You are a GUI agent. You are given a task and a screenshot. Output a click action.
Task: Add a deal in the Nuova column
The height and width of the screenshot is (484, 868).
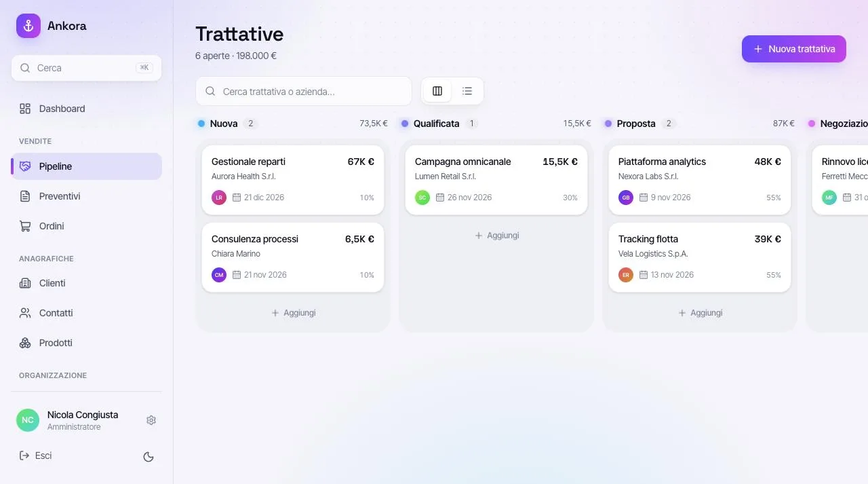tap(293, 313)
